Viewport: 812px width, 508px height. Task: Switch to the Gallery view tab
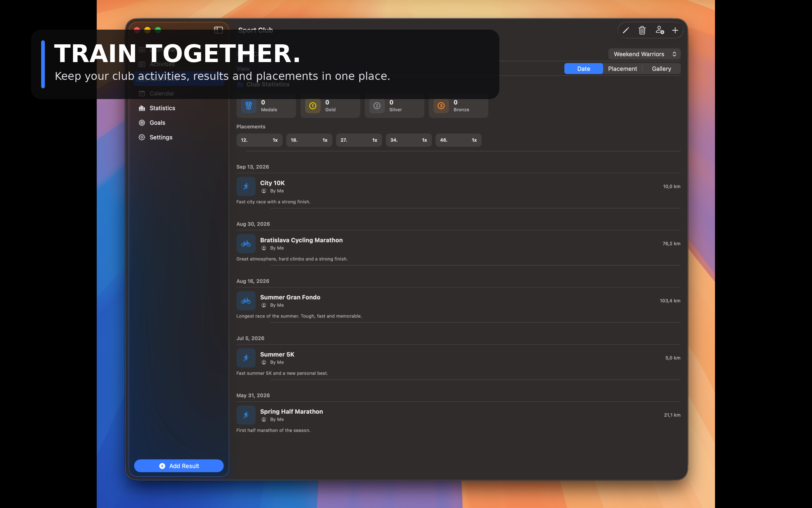(x=661, y=69)
